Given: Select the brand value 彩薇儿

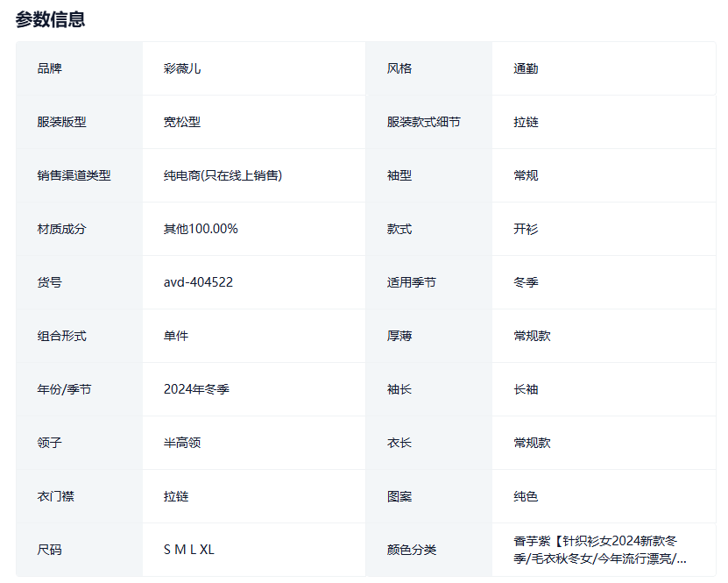Looking at the screenshot, I should point(182,68).
